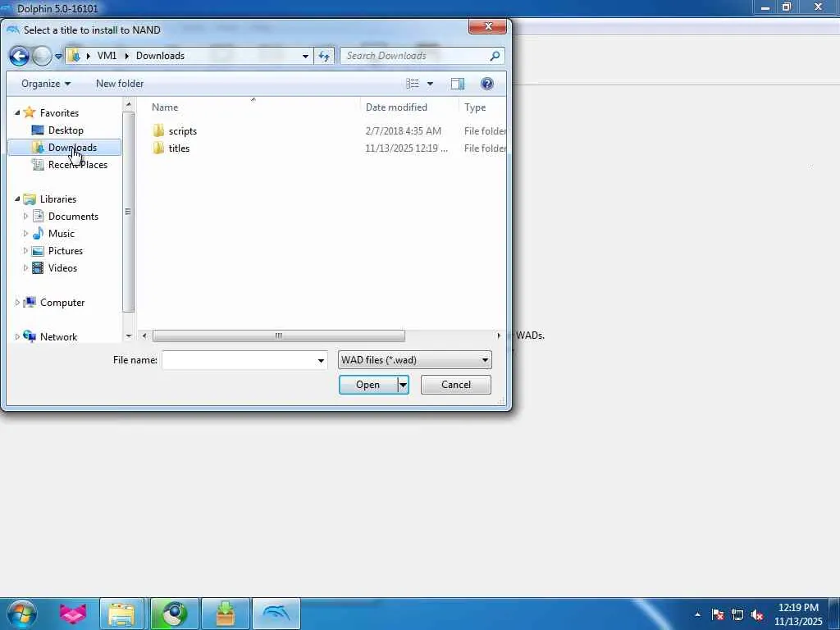The image size is (840, 630).
Task: Create a New folder
Action: tap(120, 84)
